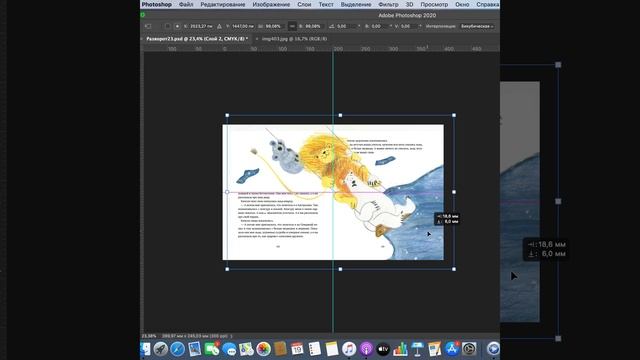Open the Слои menu
640x360 pixels.
pos(304,4)
